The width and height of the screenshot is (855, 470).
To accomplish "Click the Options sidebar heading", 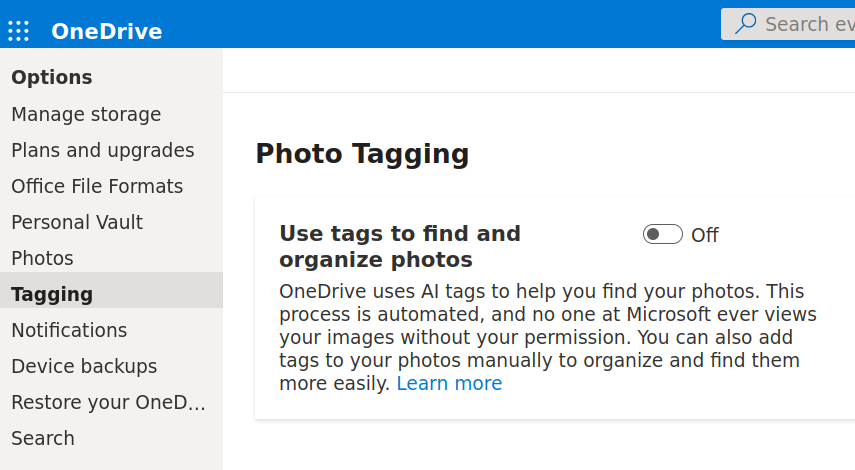I will (52, 77).
